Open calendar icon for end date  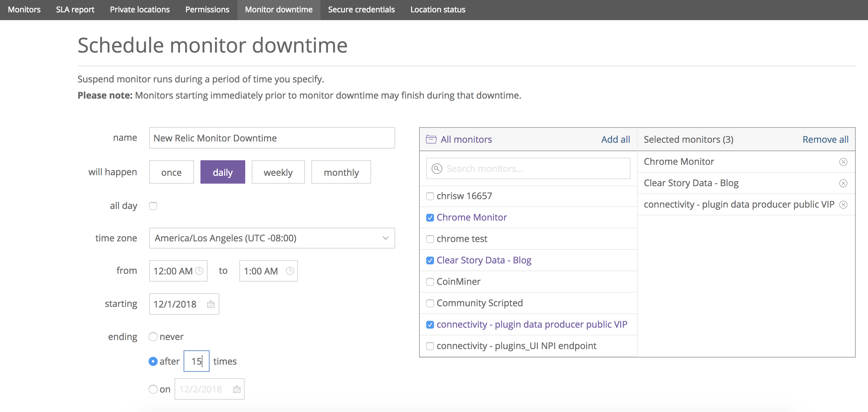tap(237, 389)
